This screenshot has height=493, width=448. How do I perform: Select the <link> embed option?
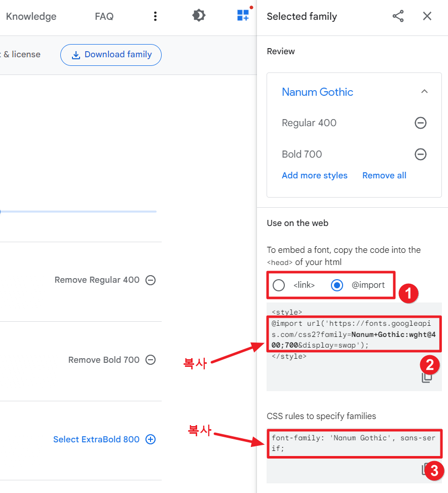(x=279, y=285)
